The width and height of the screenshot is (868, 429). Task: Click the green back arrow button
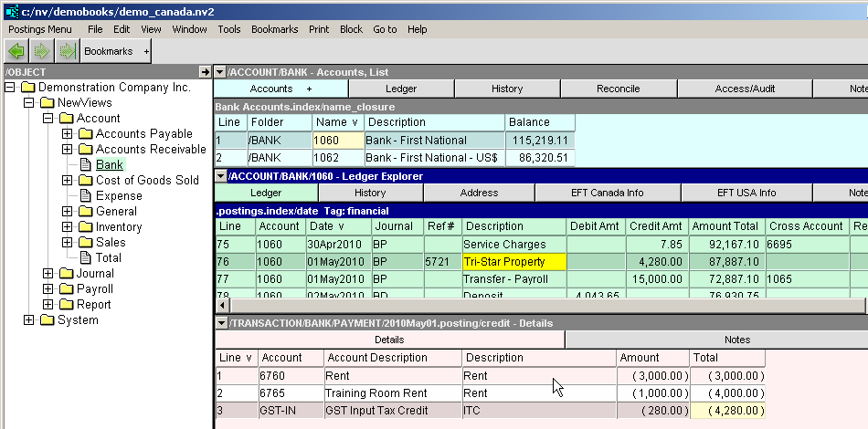click(x=16, y=52)
